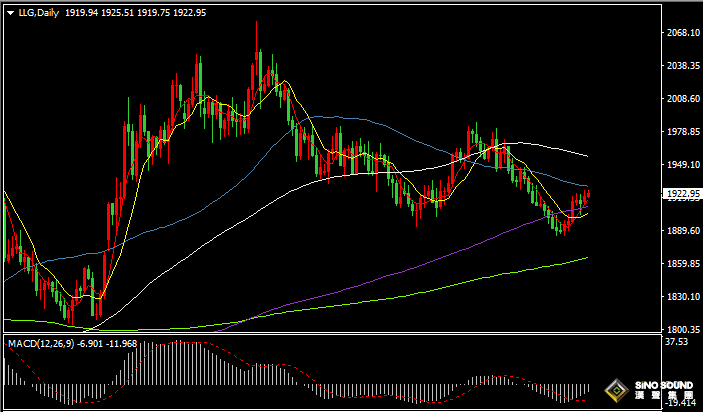
Task: Click the 37.53 MACD scale label
Action: (678, 342)
